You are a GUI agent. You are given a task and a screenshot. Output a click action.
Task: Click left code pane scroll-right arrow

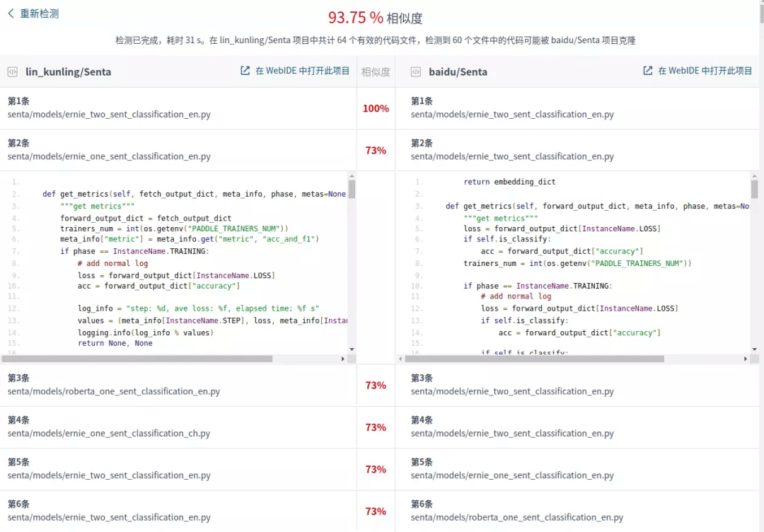pos(343,359)
